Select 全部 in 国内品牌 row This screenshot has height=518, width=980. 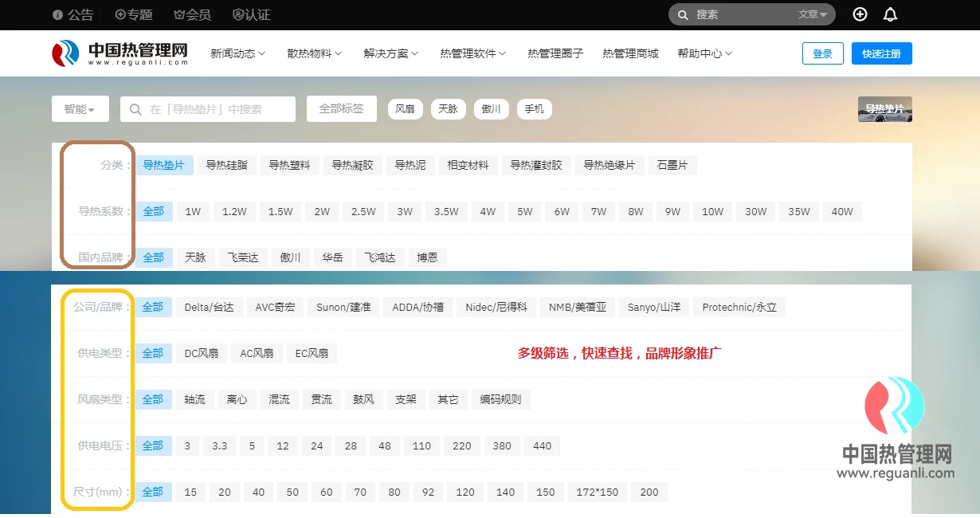click(153, 257)
